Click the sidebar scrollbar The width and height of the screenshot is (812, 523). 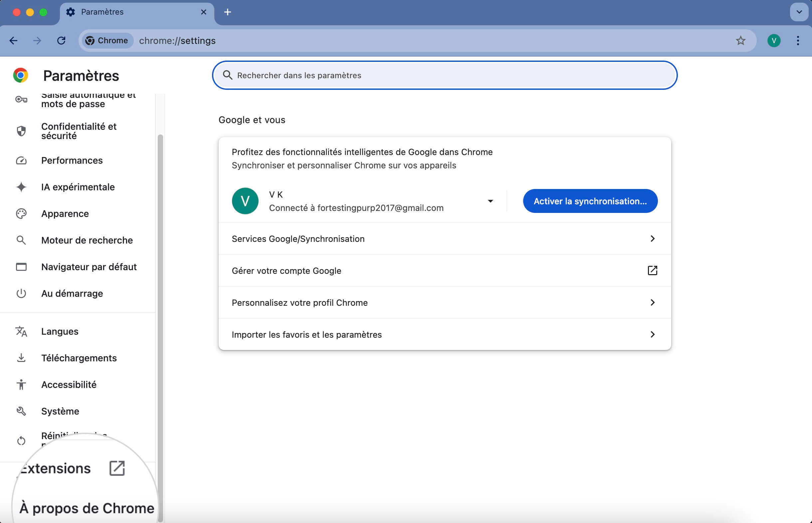click(160, 328)
